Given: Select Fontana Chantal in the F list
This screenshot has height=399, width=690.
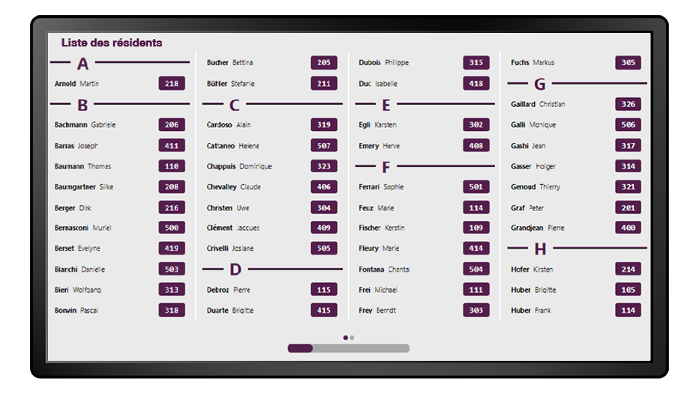Looking at the screenshot, I should coord(424,269).
